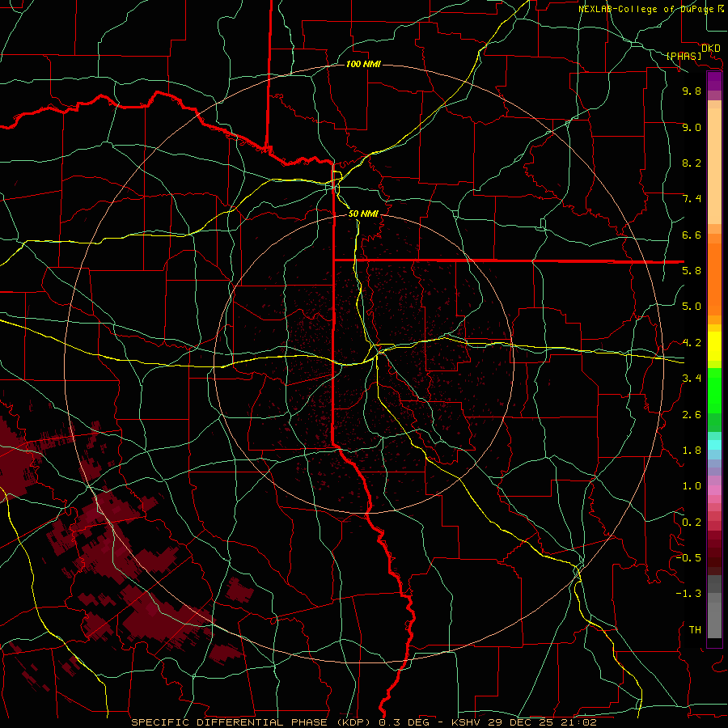
Task: Click the 8.2 value on the color scale
Action: tap(692, 163)
